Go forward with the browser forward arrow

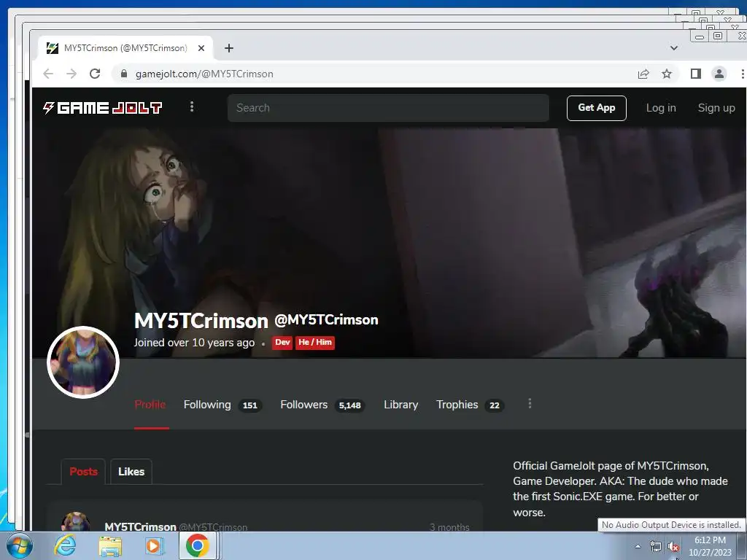click(71, 74)
